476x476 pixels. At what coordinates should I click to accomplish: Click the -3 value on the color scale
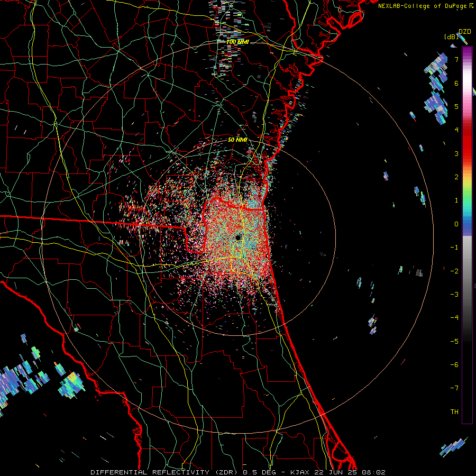[x=454, y=295]
